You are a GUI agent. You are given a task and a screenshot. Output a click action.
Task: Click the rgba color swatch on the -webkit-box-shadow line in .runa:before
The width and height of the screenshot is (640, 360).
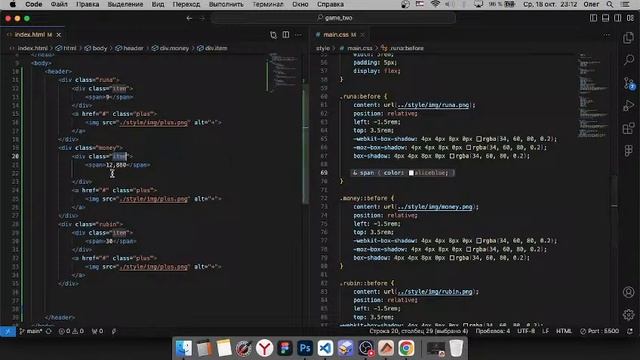click(x=479, y=139)
